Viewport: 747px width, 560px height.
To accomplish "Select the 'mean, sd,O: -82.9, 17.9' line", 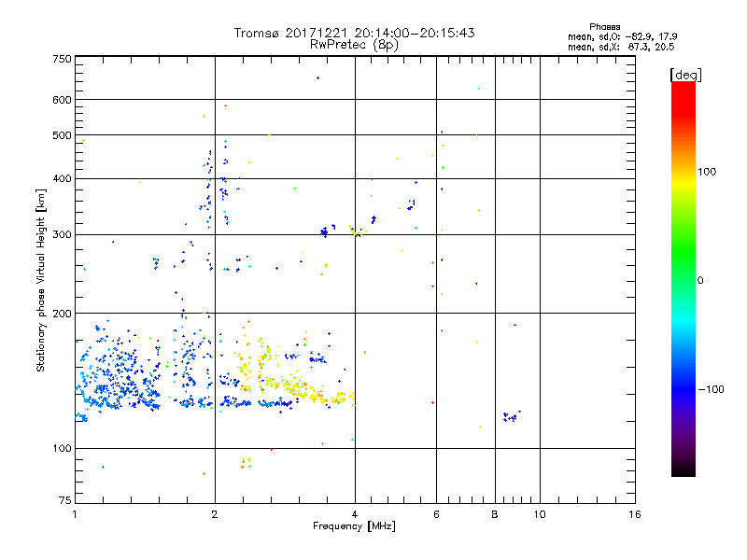I will pyautogui.click(x=622, y=36).
